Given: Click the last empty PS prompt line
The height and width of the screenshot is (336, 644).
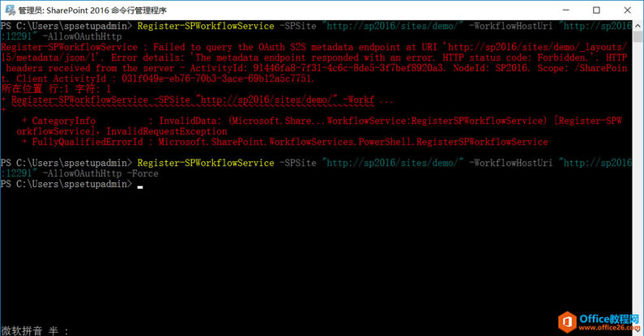Looking at the screenshot, I should pyautogui.click(x=71, y=185).
